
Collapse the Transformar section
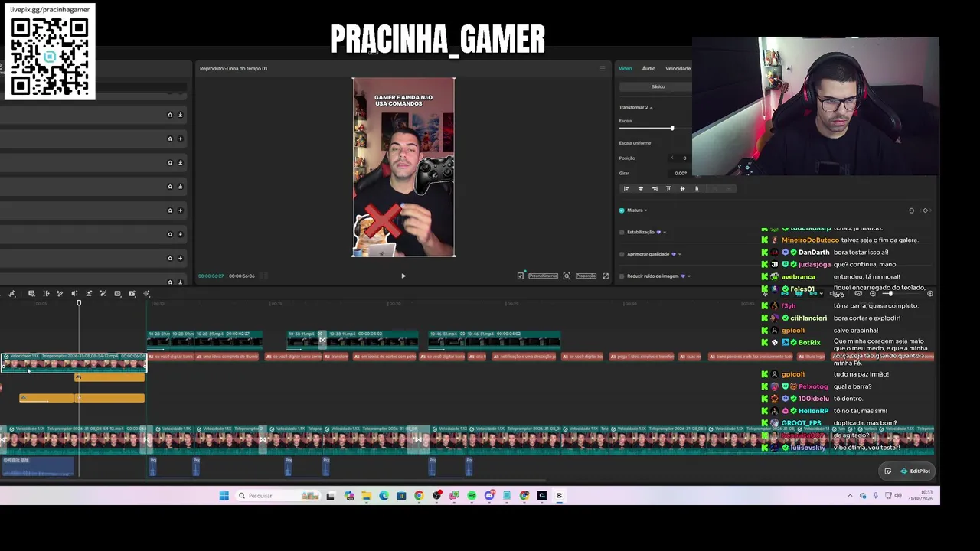(x=651, y=107)
